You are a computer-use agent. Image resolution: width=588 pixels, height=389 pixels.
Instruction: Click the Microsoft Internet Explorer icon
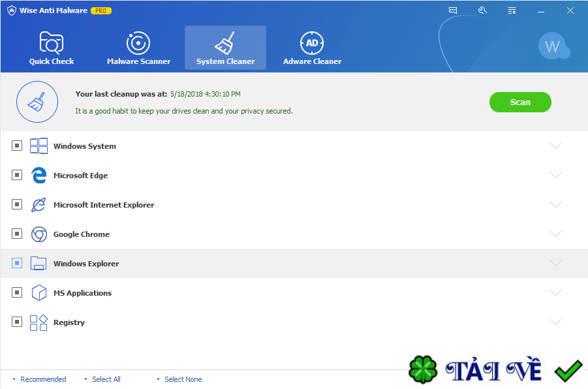(39, 204)
